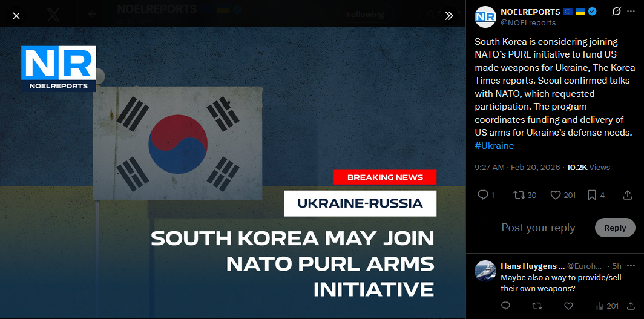This screenshot has height=319, width=644.
Task: Click the Hans Huygens commenter name
Action: pos(532,266)
